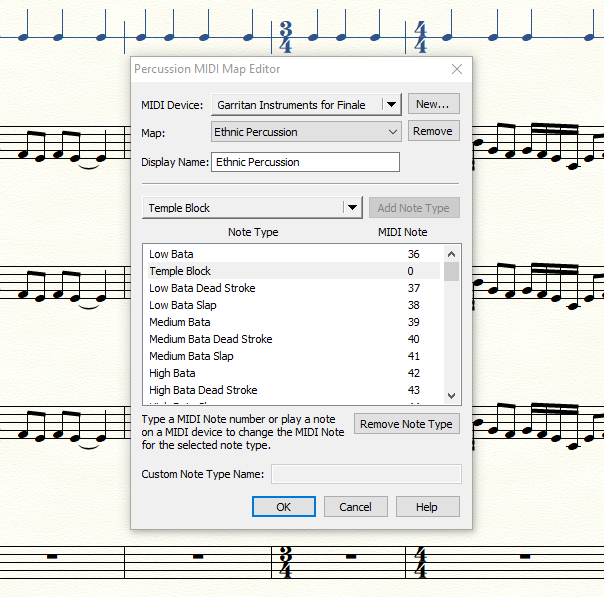
Task: Expand the Map combo box
Action: 392,132
